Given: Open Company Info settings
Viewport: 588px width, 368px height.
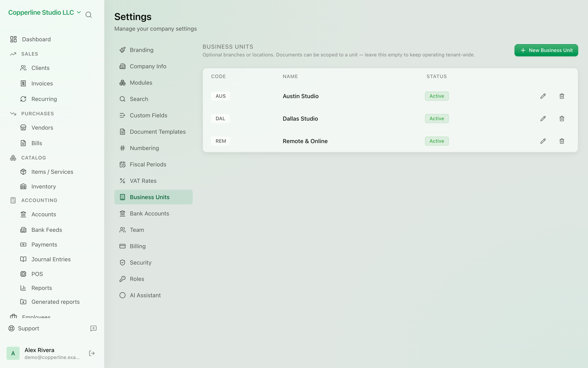Looking at the screenshot, I should tap(153, 66).
